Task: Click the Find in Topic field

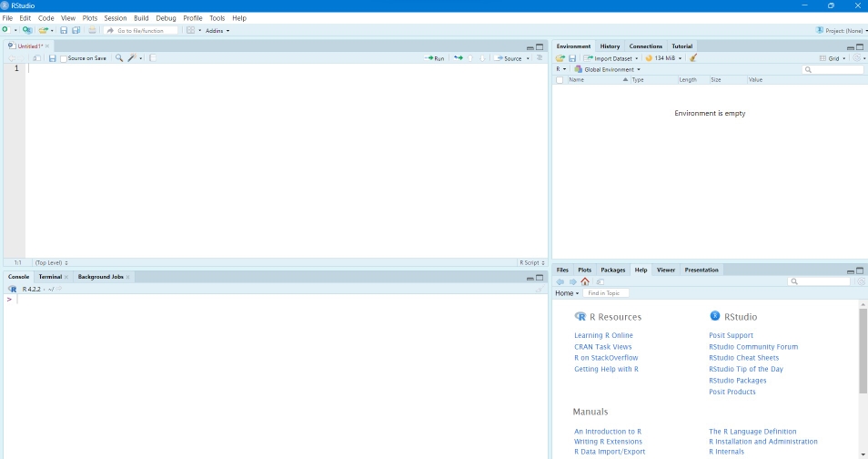Action: [606, 293]
